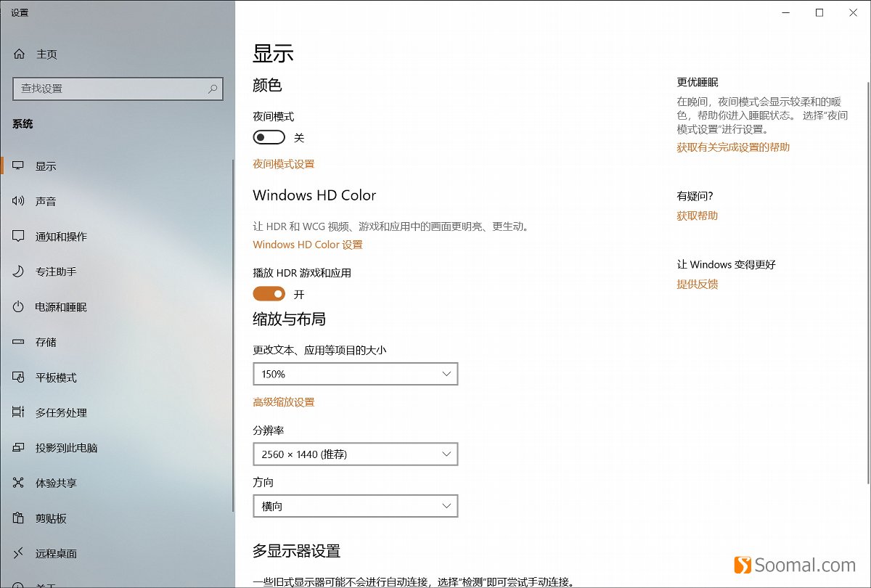Viewport: 871px width, 588px height.
Task: Open 夜间模式设置
Action: point(283,164)
